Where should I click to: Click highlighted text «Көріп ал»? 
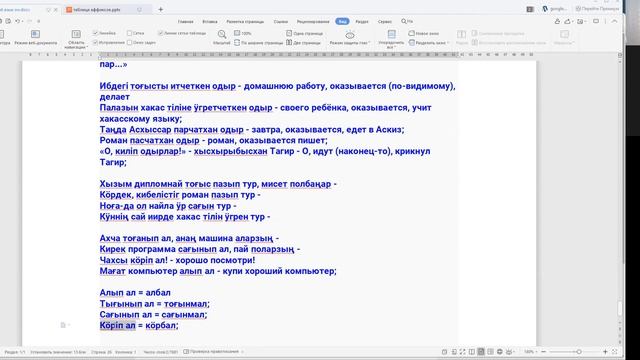click(x=118, y=325)
